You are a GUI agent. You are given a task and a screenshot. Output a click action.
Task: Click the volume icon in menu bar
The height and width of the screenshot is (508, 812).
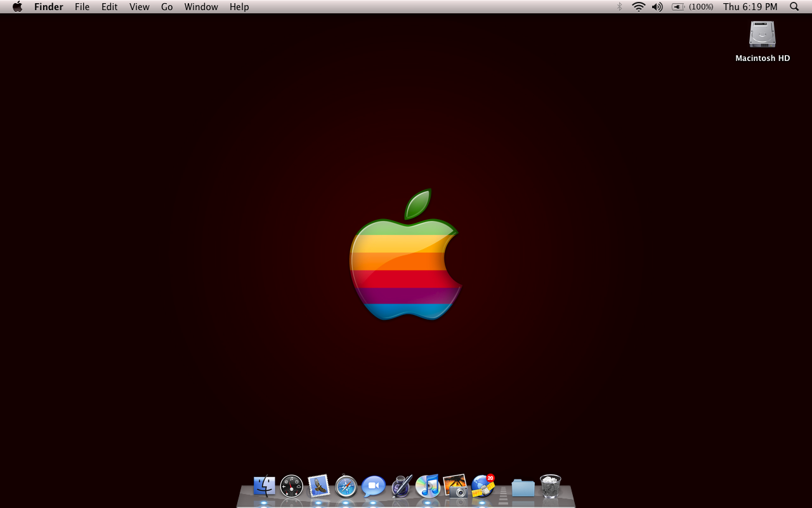657,7
